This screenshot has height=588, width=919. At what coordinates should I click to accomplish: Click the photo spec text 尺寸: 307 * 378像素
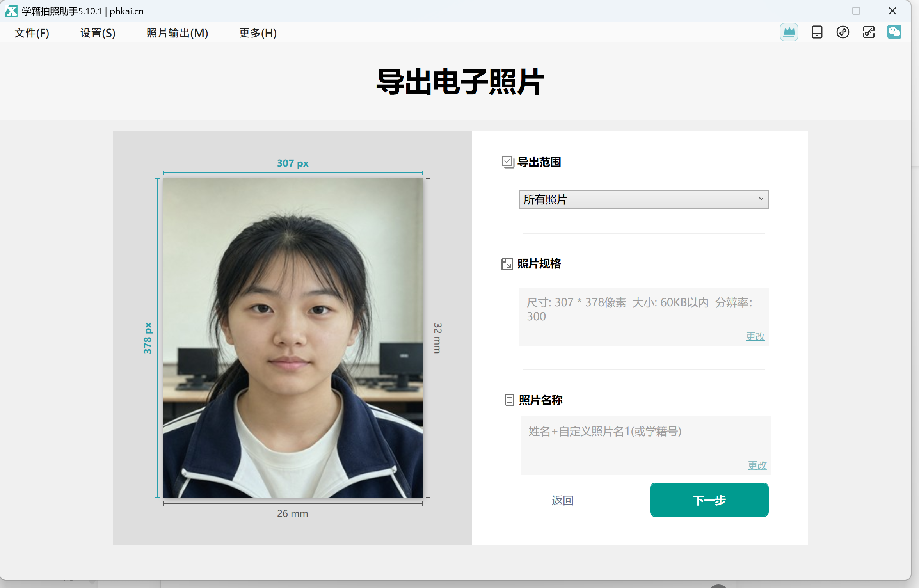click(576, 302)
